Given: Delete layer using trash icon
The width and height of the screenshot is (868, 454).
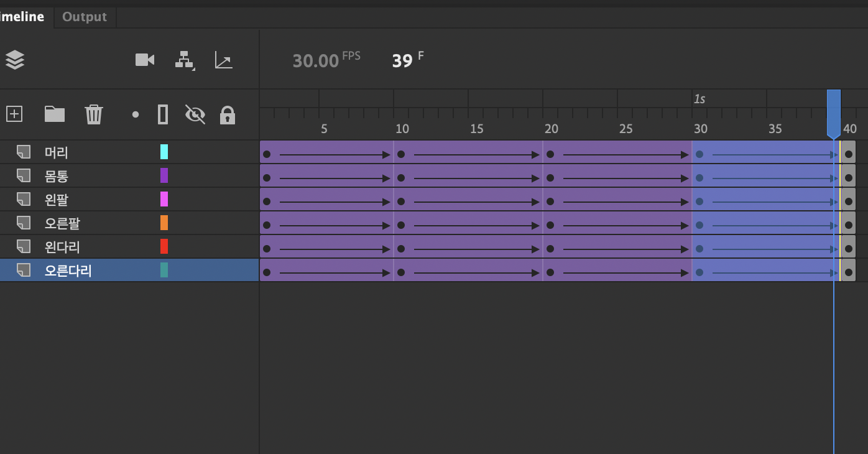Looking at the screenshot, I should coord(94,114).
